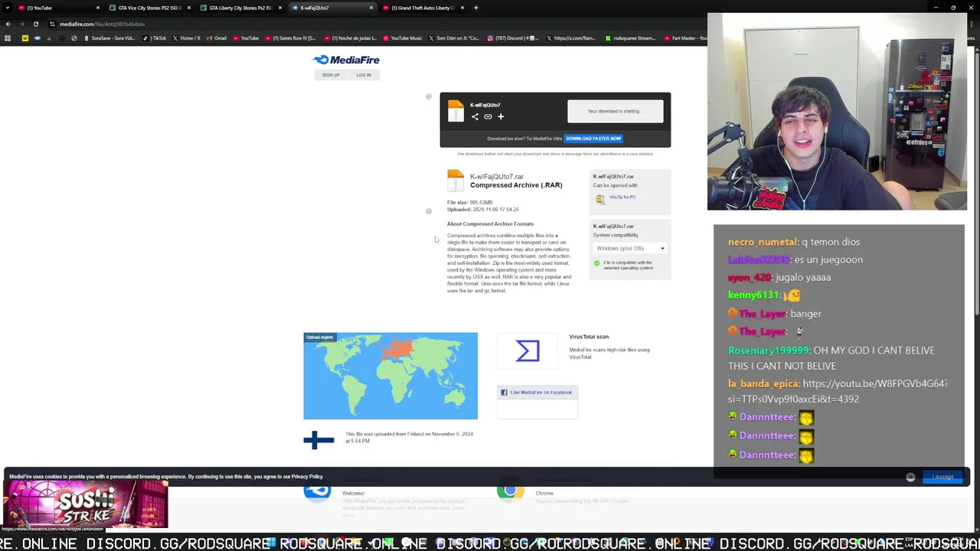
Task: Click the plus icon to save file
Action: click(501, 116)
